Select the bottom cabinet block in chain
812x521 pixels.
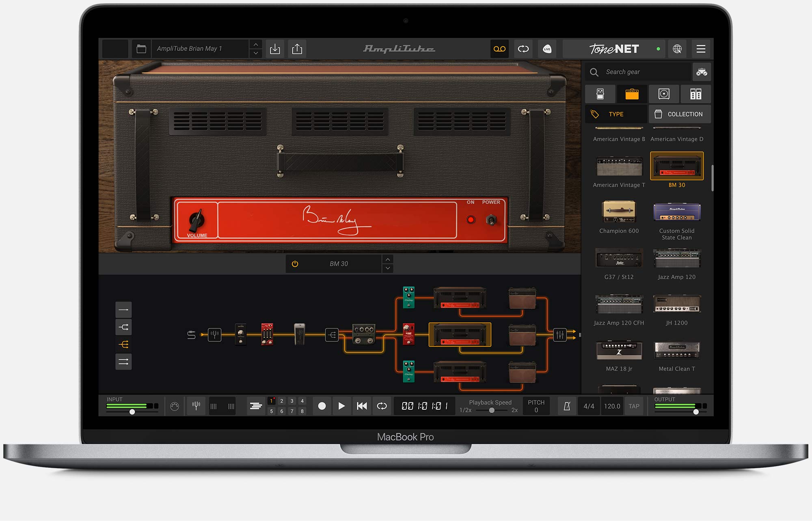click(x=523, y=372)
